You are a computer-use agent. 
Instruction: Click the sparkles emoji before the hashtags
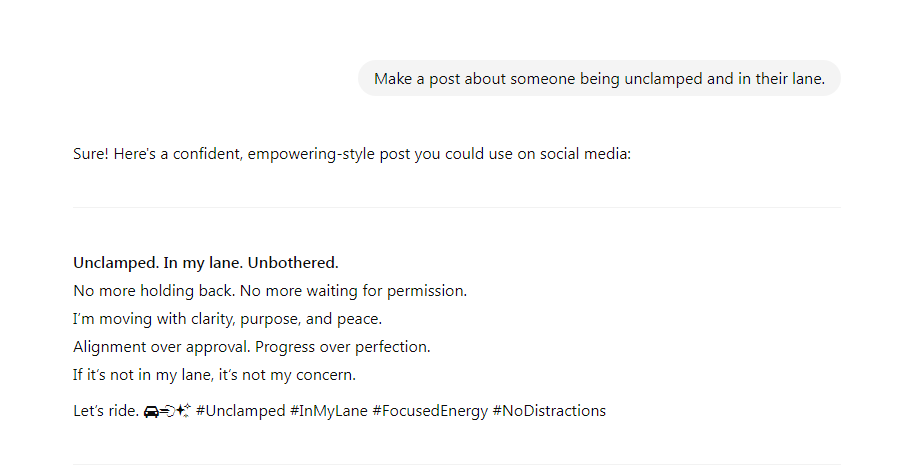click(183, 411)
